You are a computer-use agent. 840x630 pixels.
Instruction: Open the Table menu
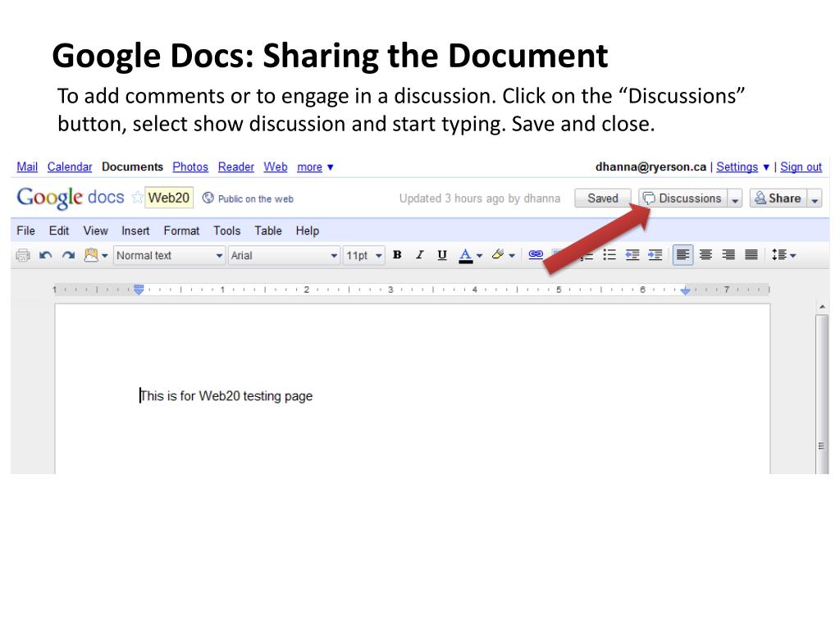pos(268,231)
